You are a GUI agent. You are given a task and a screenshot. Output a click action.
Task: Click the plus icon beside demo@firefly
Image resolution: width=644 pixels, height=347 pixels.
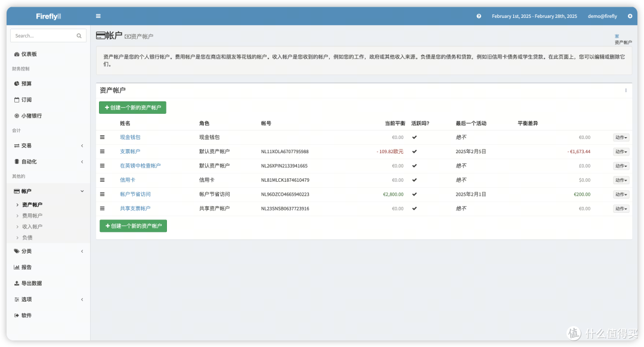pos(630,16)
